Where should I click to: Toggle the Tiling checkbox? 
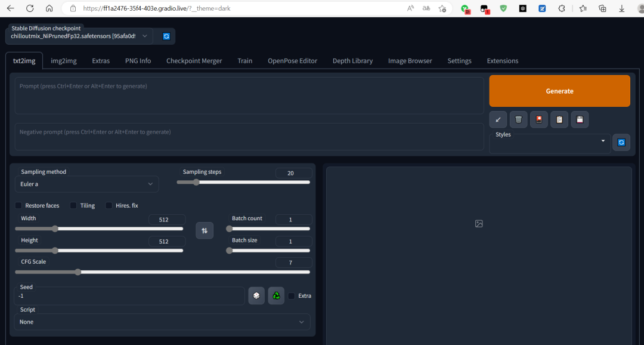[73, 205]
